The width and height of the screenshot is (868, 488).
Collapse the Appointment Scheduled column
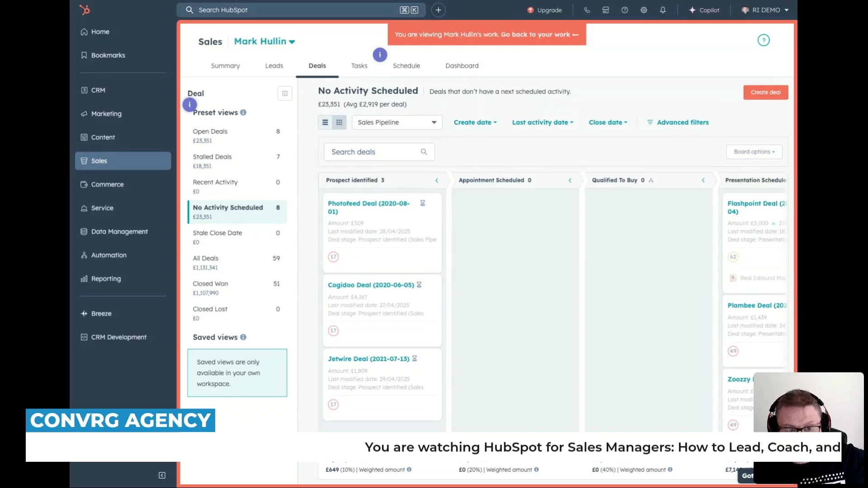(x=570, y=180)
